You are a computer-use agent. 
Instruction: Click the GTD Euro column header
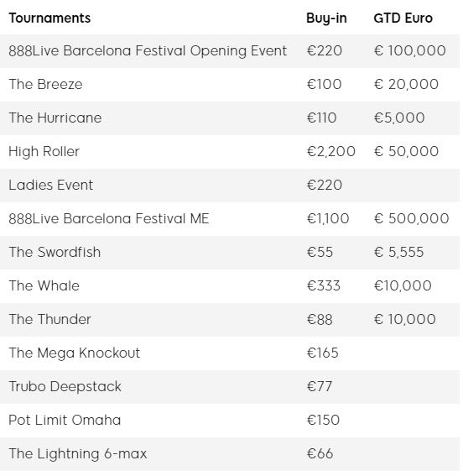click(403, 18)
